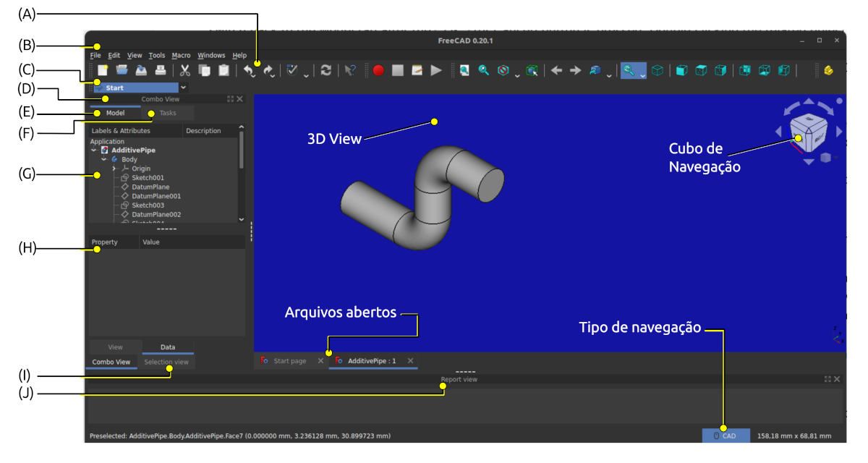Open the File menu
This screenshot has height=463, width=868.
tap(95, 55)
